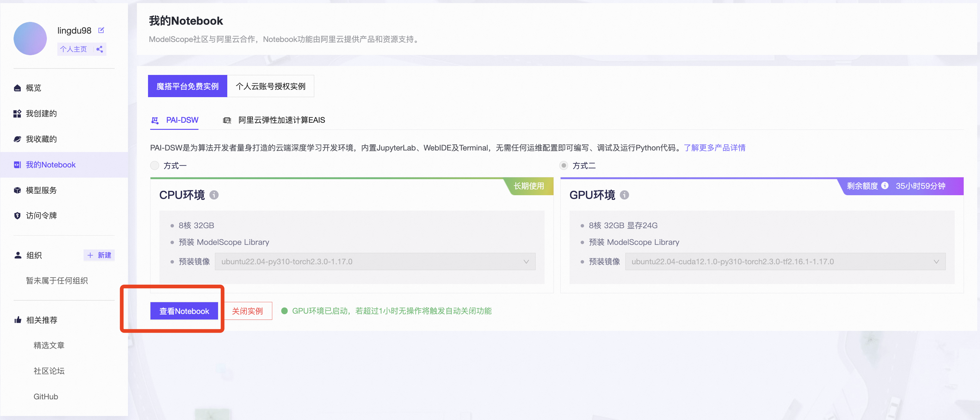Click the info icon beside GPU环境
980x420 pixels.
(x=624, y=195)
